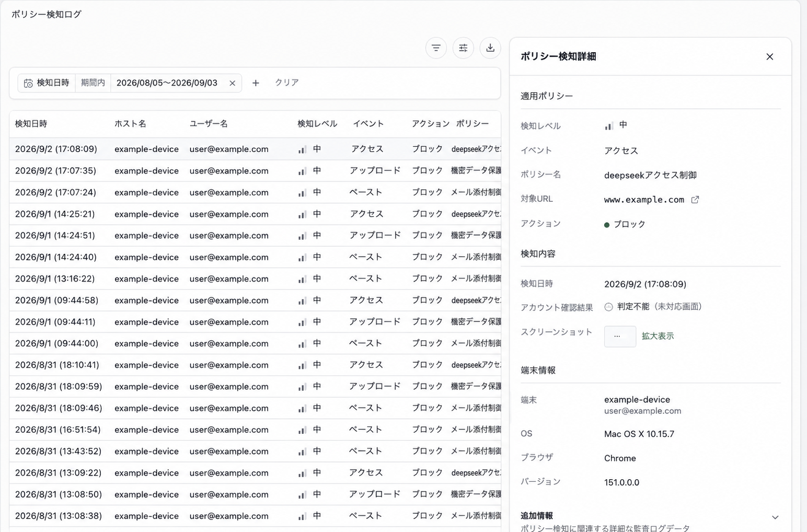Open the 検知日時 calendar filter chip
Image resolution: width=807 pixels, height=532 pixels.
coord(47,83)
